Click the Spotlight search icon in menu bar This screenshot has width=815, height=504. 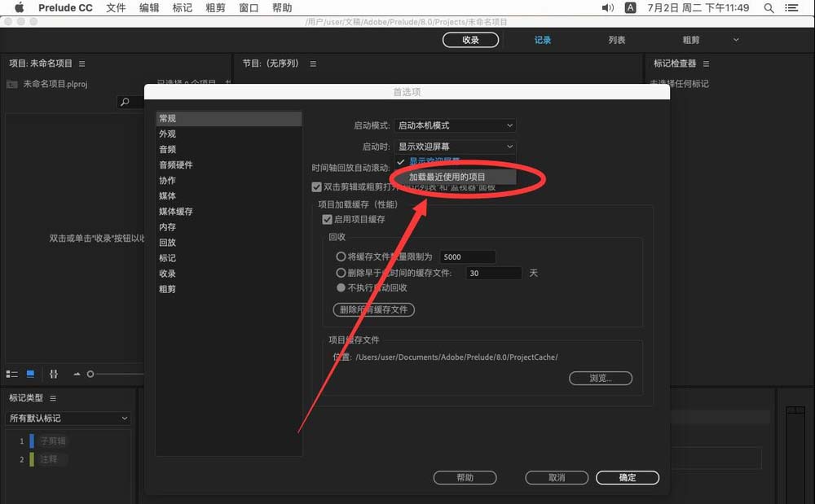coord(767,7)
